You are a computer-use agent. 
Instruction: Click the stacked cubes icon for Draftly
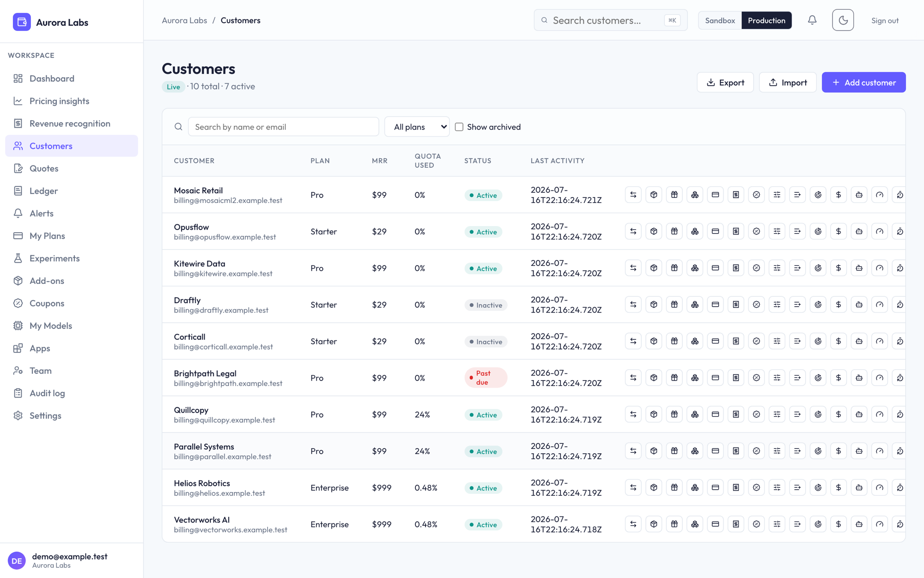point(695,304)
